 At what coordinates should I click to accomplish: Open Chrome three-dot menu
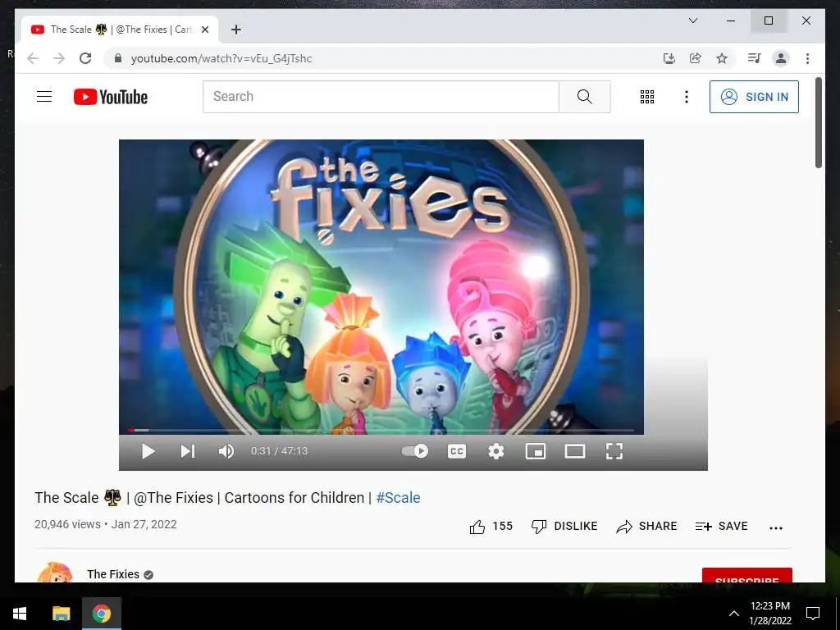point(807,58)
